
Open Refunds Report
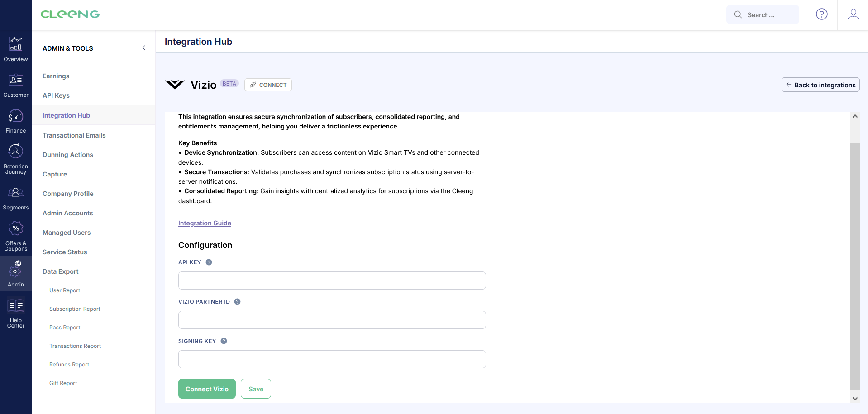coord(69,365)
